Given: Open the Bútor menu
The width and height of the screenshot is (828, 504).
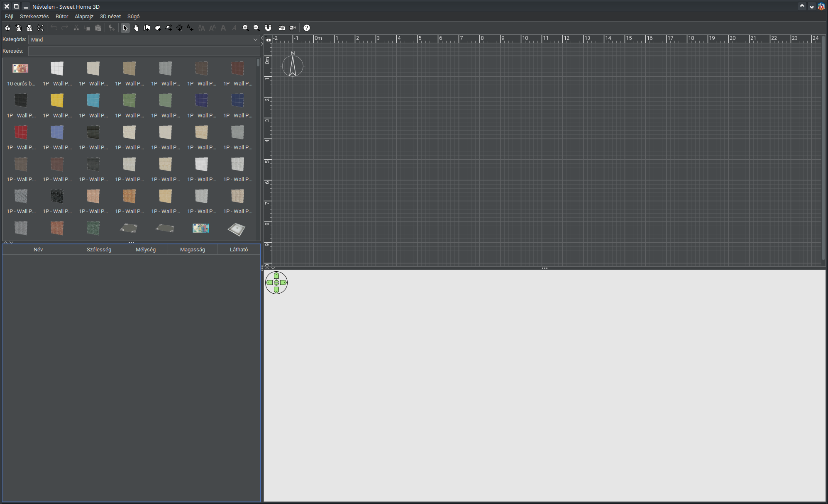Looking at the screenshot, I should pyautogui.click(x=62, y=17).
